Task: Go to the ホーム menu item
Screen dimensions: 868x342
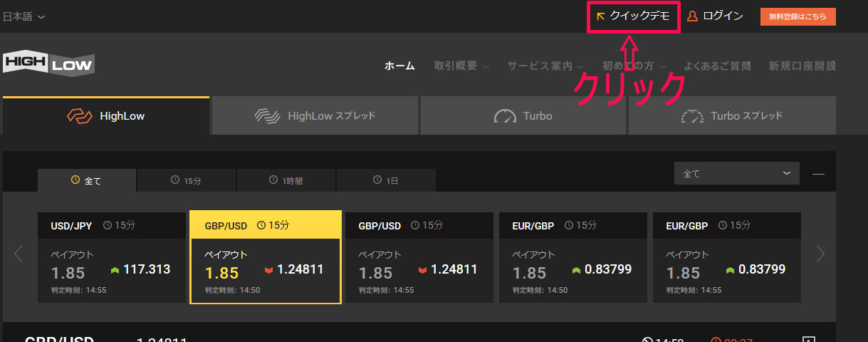Action: tap(399, 66)
